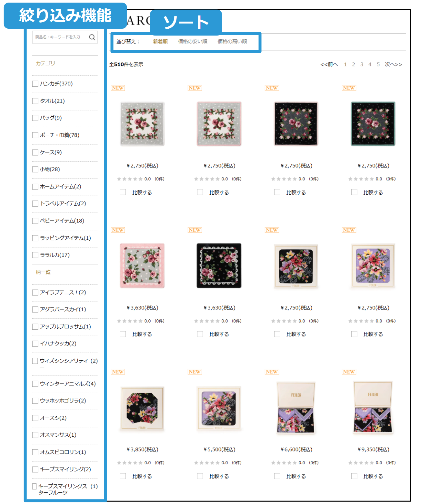The image size is (431, 504).
Task: Click star rating of first product
Action: click(130, 179)
